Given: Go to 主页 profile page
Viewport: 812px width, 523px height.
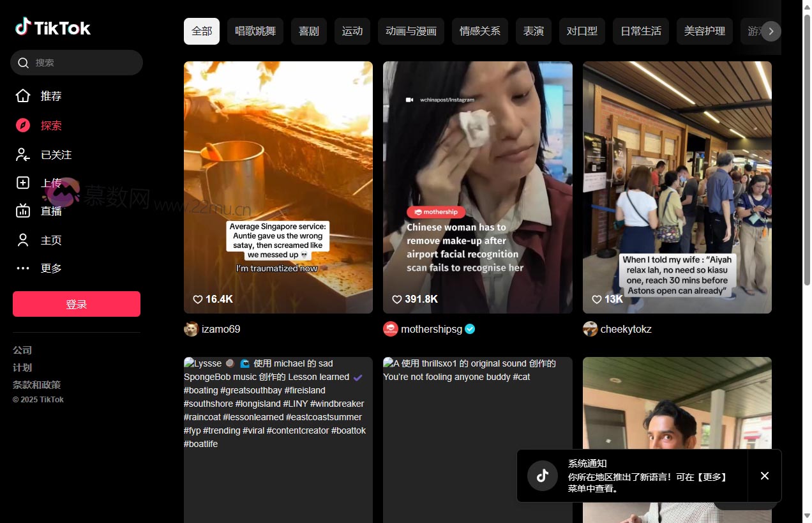Looking at the screenshot, I should tap(51, 240).
